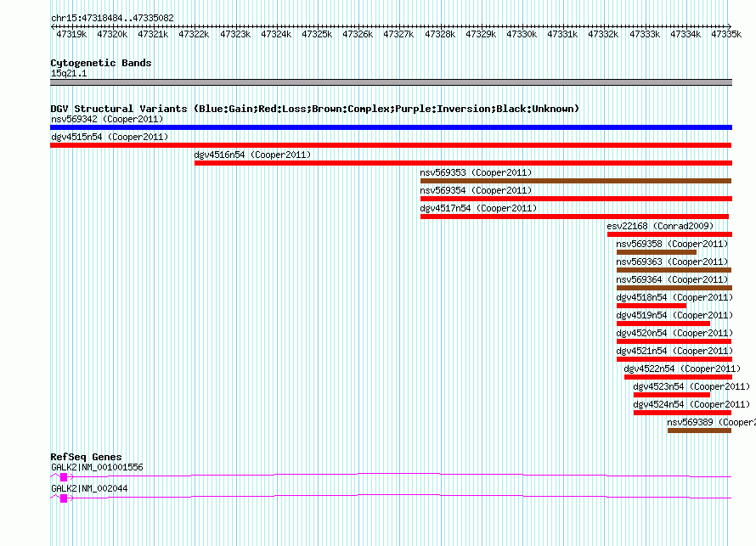Click the red dgv4516n54 variant bar
The image size is (756, 546).
click(x=463, y=163)
